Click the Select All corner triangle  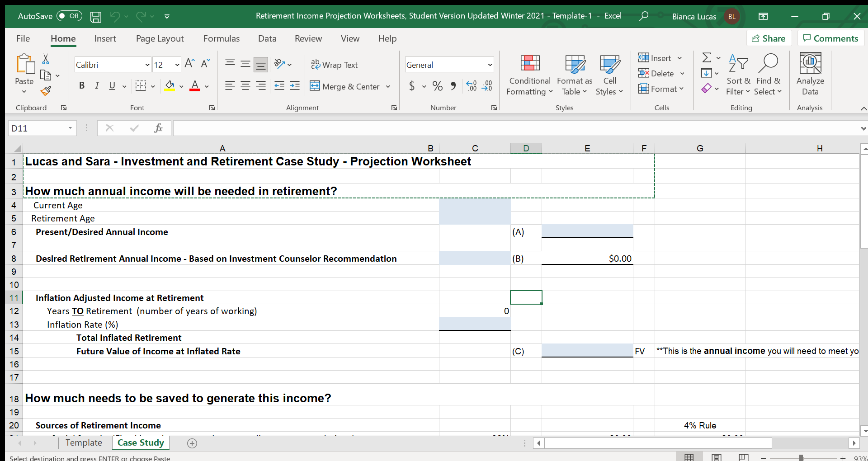point(17,148)
